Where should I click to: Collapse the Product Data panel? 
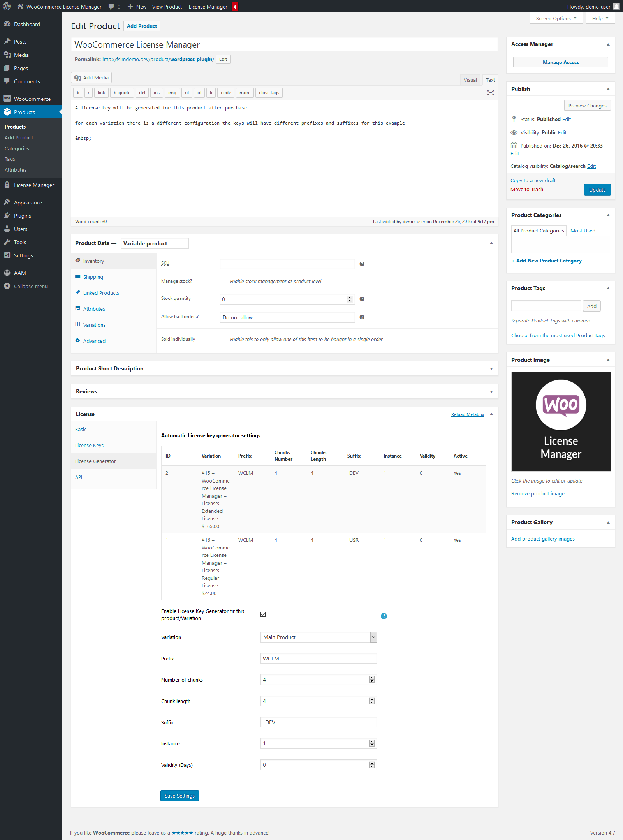491,243
